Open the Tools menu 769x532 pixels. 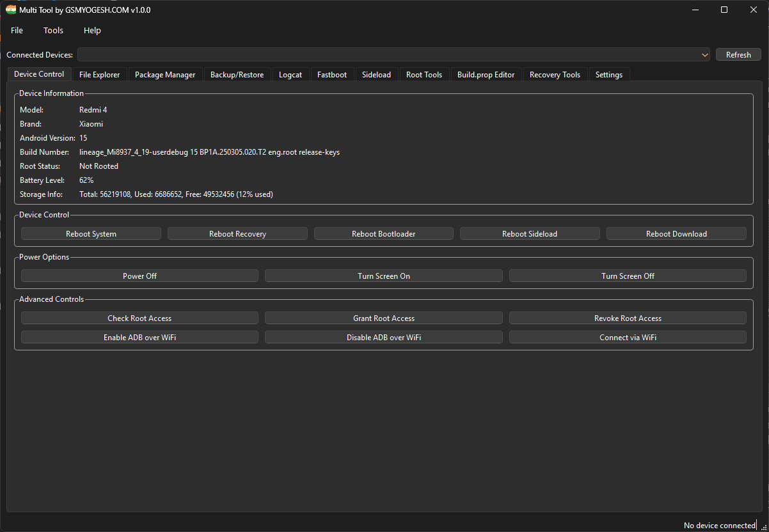tap(53, 30)
